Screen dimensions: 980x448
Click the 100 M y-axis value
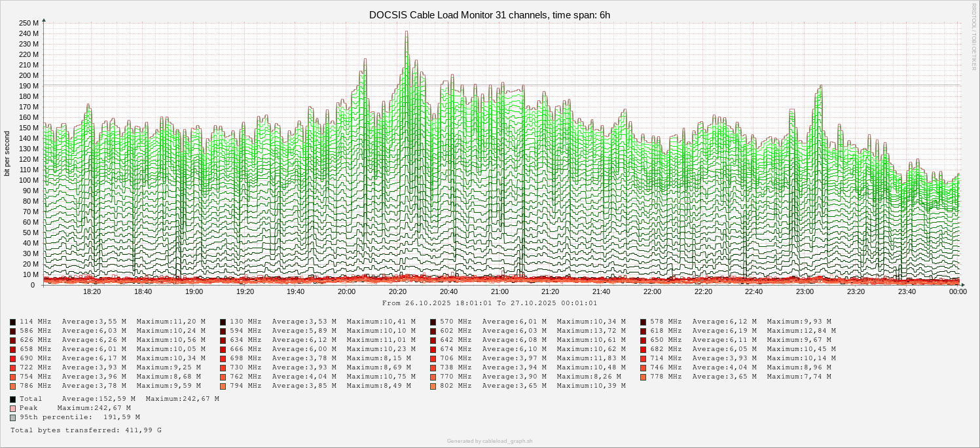(x=29, y=180)
